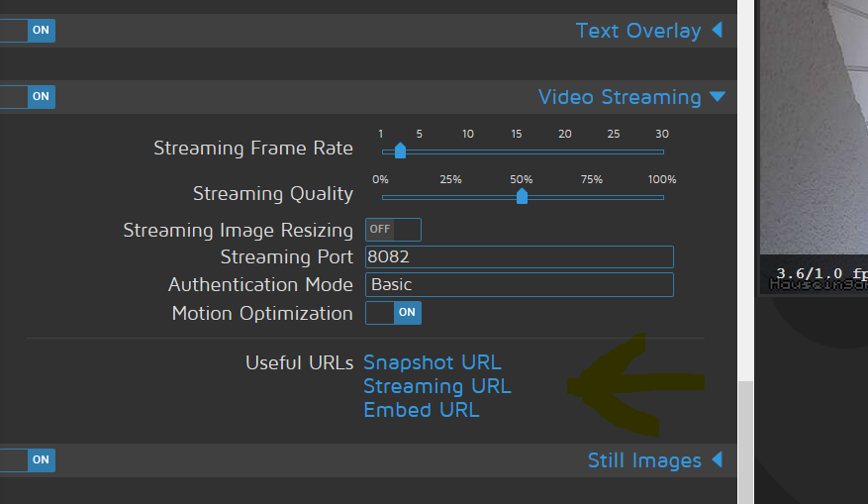Screen dimensions: 868x504
Task: Toggle the Video Streaming ON switch
Action: coord(27,97)
